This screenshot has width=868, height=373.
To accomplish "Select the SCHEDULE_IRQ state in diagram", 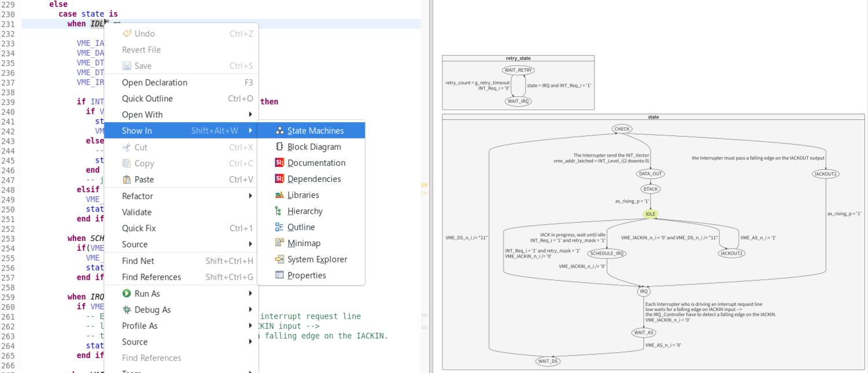I will coord(606,253).
